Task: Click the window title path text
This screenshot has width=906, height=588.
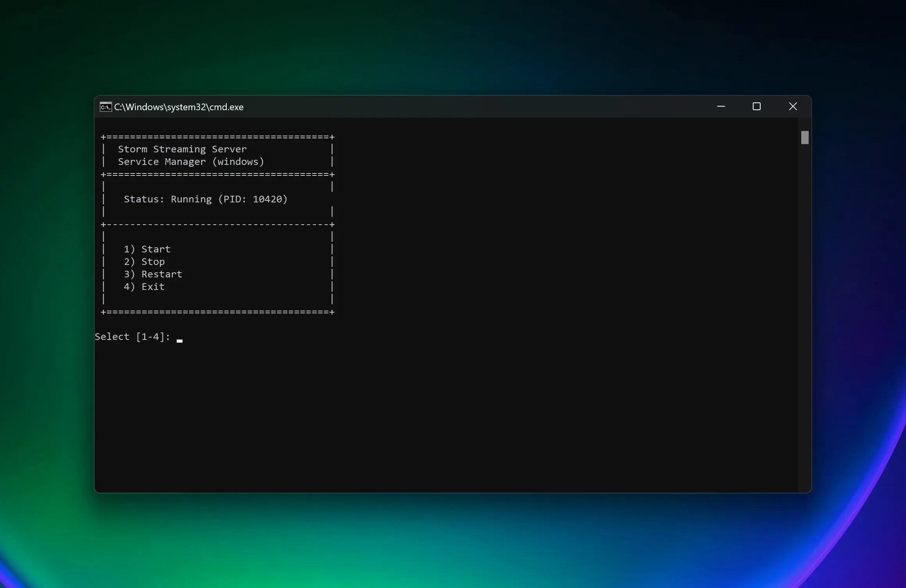Action: [179, 107]
